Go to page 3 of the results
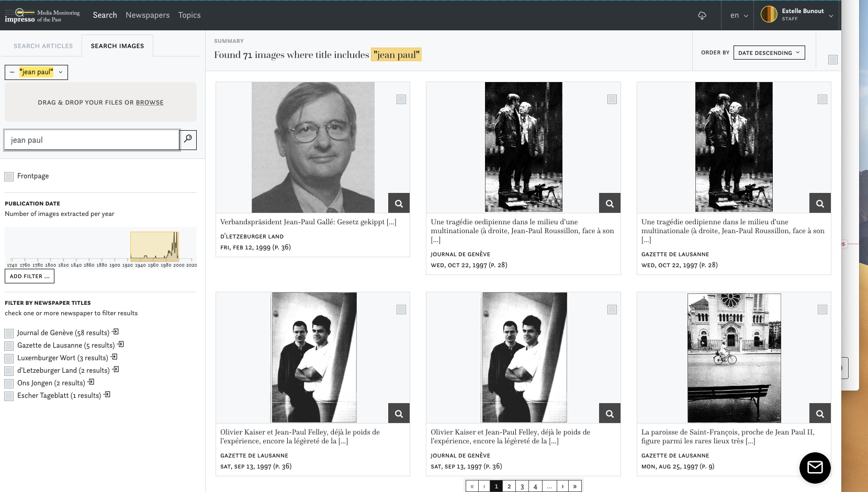868x492 pixels. (x=522, y=486)
